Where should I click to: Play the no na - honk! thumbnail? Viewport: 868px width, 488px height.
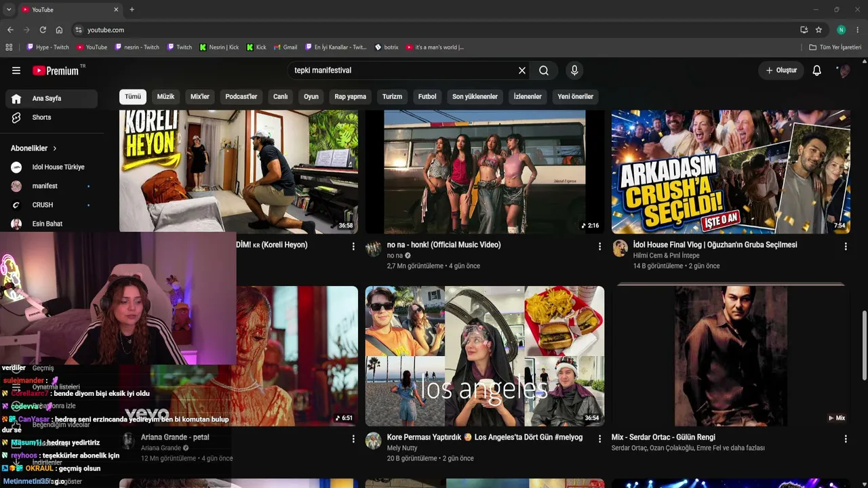click(485, 172)
